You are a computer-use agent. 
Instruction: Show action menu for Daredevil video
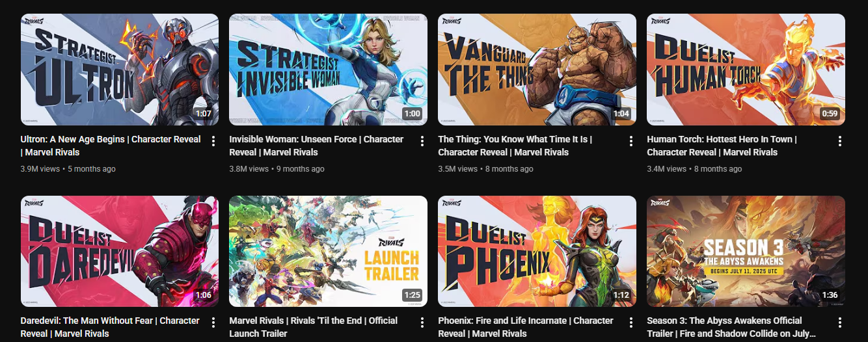[x=213, y=322]
